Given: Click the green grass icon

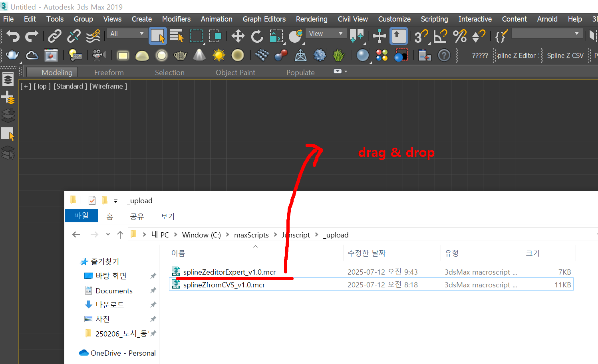Looking at the screenshot, I should pos(338,55).
